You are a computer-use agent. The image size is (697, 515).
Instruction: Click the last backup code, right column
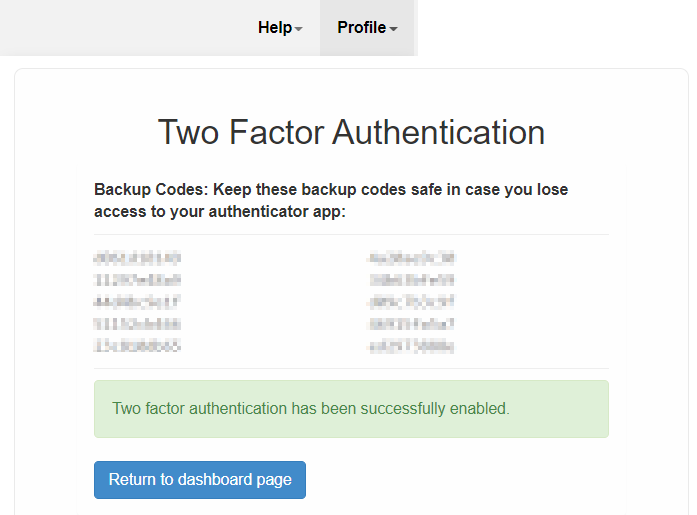(x=412, y=345)
